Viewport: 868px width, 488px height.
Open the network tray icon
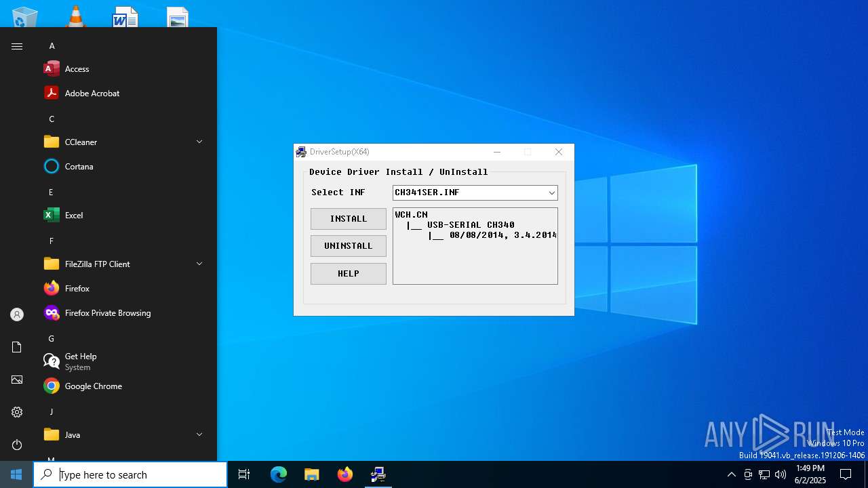(764, 474)
